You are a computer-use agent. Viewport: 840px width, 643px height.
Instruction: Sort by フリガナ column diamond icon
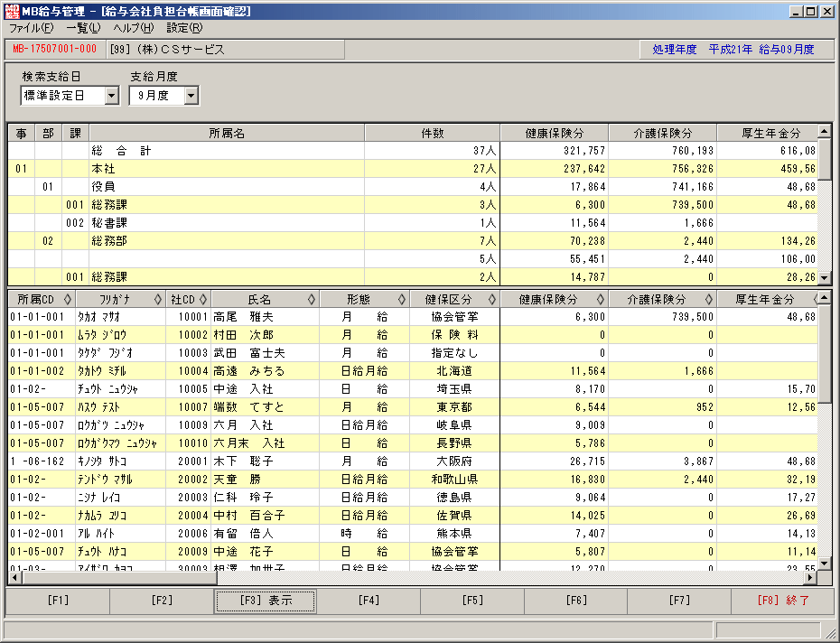[x=157, y=300]
